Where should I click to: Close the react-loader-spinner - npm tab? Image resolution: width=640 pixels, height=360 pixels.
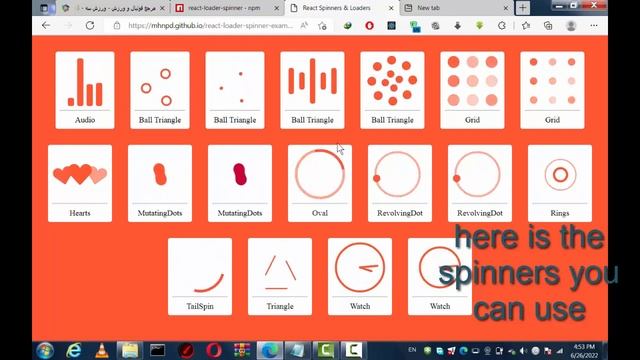pyautogui.click(x=277, y=8)
